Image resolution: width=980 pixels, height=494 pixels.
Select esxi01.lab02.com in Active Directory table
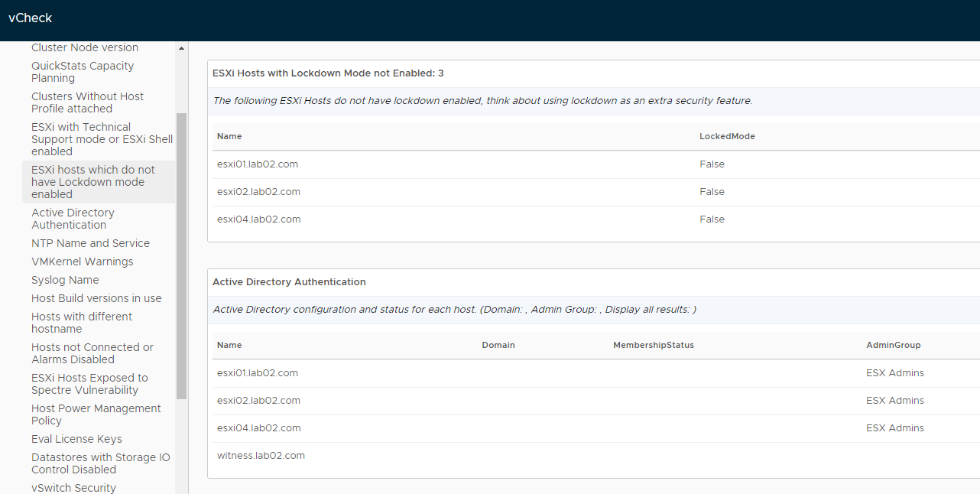258,373
